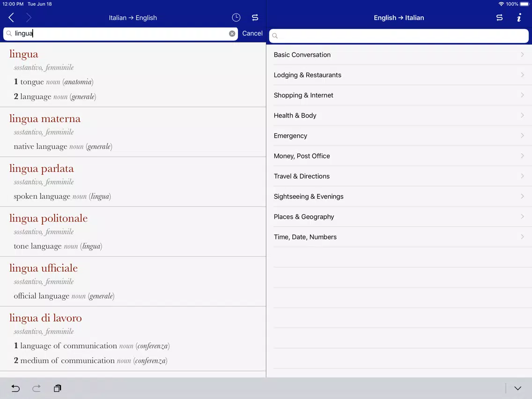Viewport: 532px width, 399px height.
Task: Tap Cancel next to search field
Action: pyautogui.click(x=252, y=33)
